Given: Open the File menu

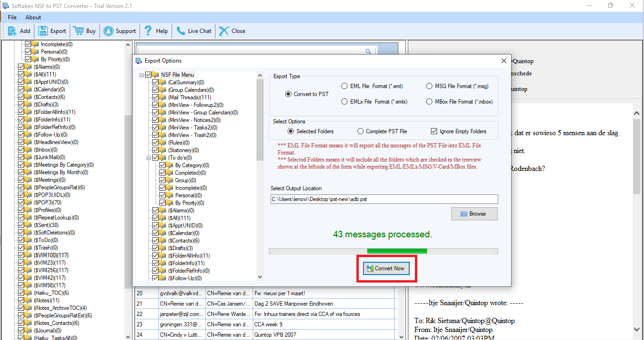Looking at the screenshot, I should pyautogui.click(x=12, y=17).
